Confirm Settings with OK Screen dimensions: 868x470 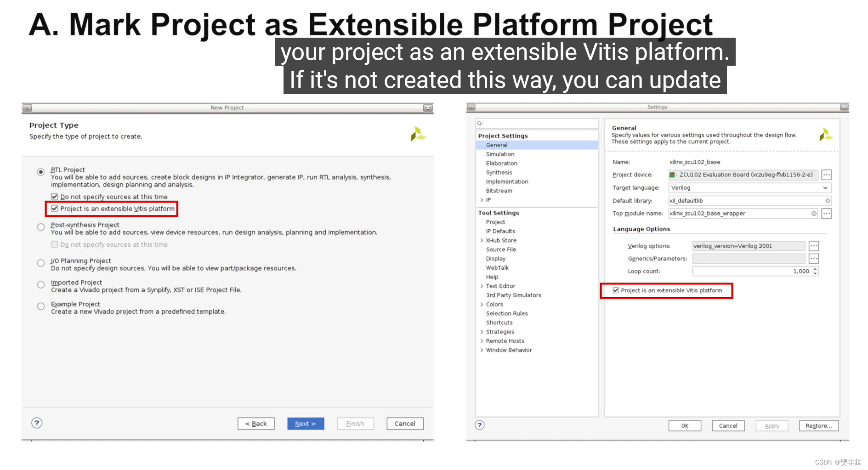(685, 425)
